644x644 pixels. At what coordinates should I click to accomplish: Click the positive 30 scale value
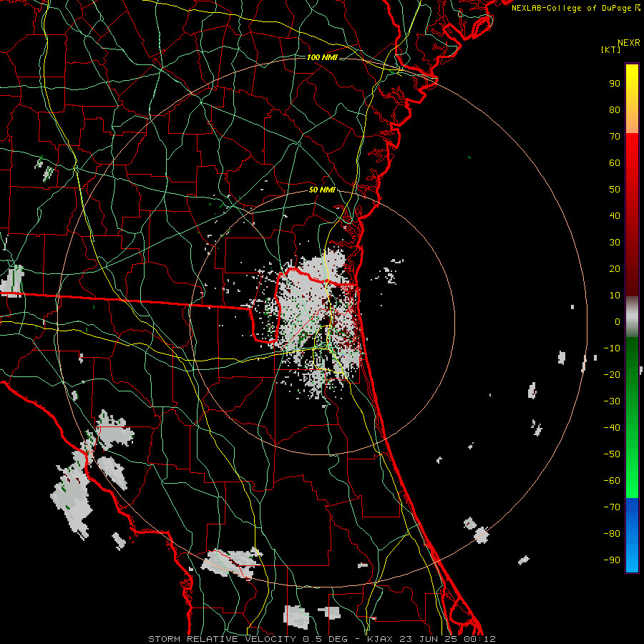point(615,243)
